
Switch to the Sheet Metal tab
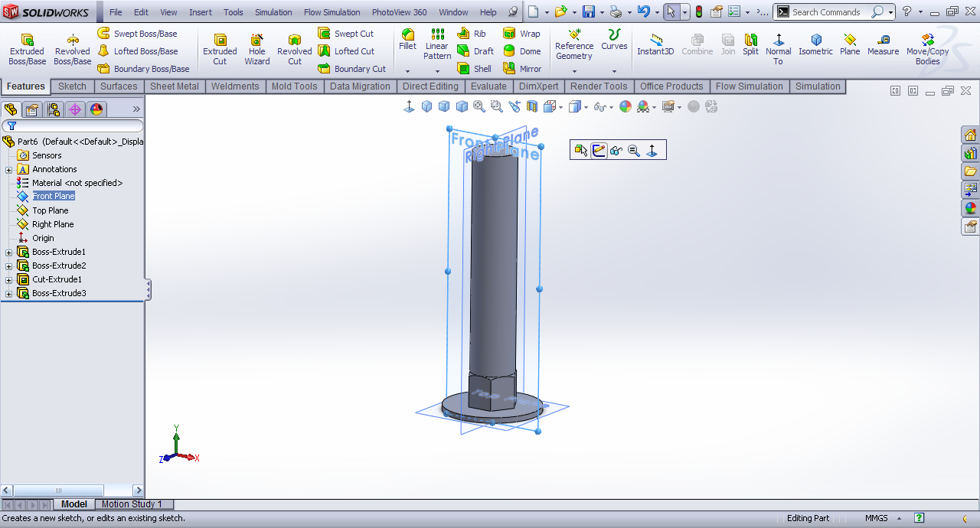click(174, 86)
